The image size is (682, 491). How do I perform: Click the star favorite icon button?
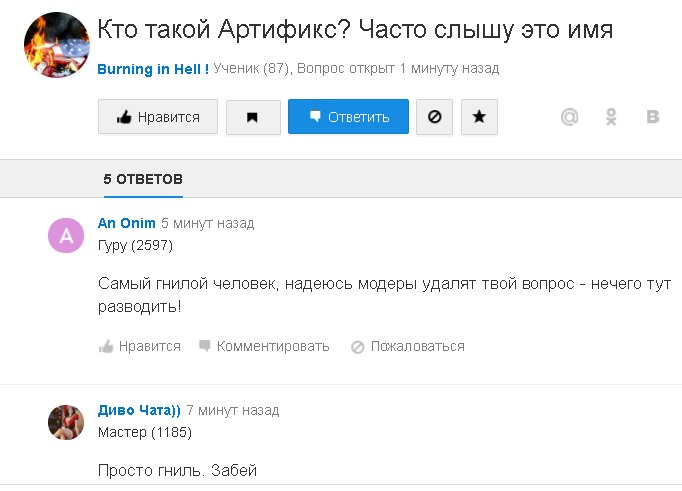(479, 117)
